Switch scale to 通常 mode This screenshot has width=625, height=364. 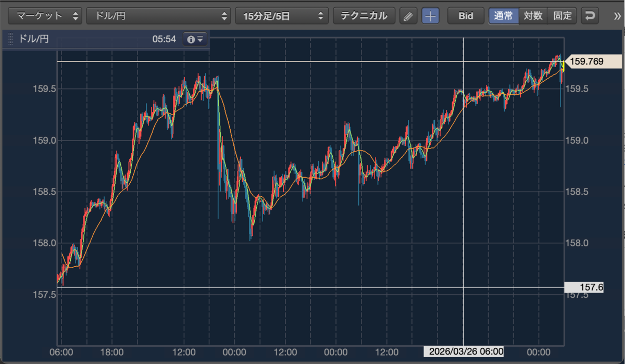click(x=504, y=16)
